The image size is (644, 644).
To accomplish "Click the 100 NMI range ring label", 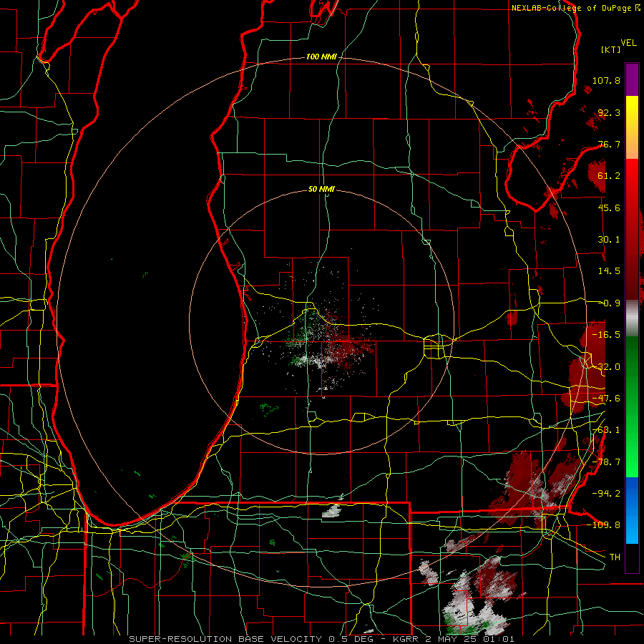I will point(321,57).
